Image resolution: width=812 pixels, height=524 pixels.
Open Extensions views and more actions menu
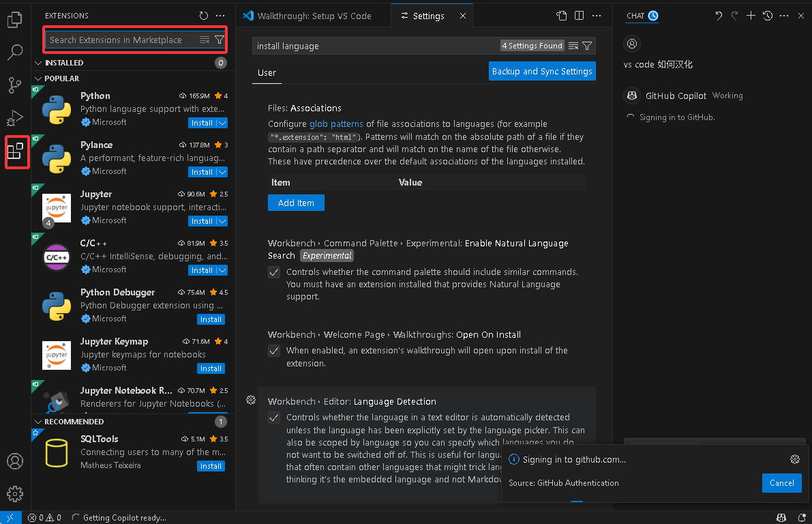[x=221, y=16]
